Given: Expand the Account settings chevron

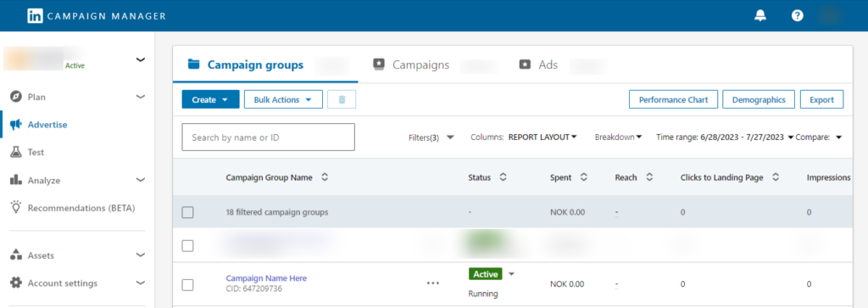Looking at the screenshot, I should coord(141,283).
